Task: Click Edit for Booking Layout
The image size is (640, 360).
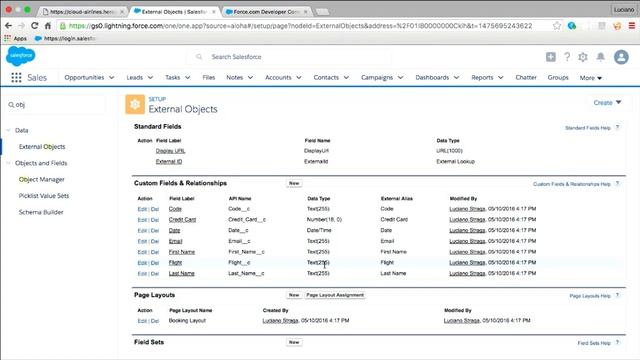Action: (x=142, y=321)
